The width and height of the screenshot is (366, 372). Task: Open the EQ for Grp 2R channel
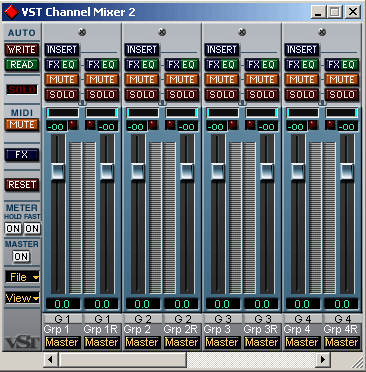tap(190, 65)
